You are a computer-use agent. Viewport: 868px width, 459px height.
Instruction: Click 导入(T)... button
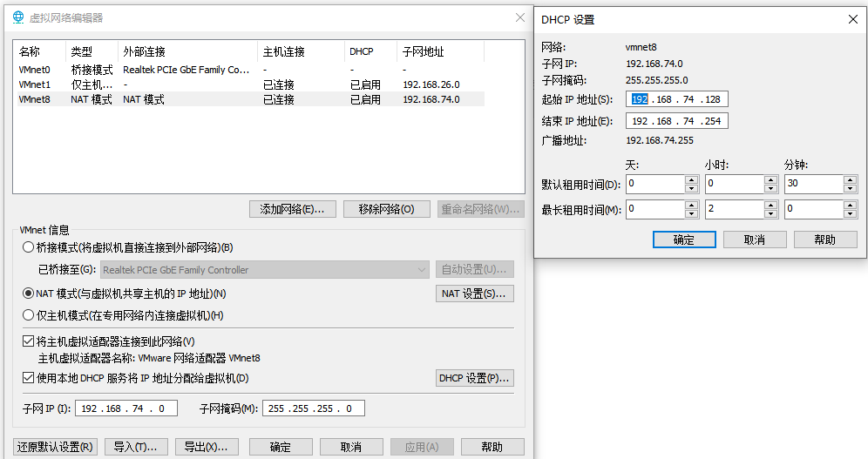point(135,447)
